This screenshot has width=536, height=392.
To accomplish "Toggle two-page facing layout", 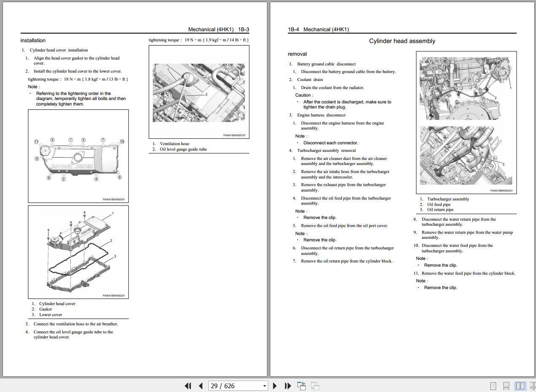I will [520, 386].
